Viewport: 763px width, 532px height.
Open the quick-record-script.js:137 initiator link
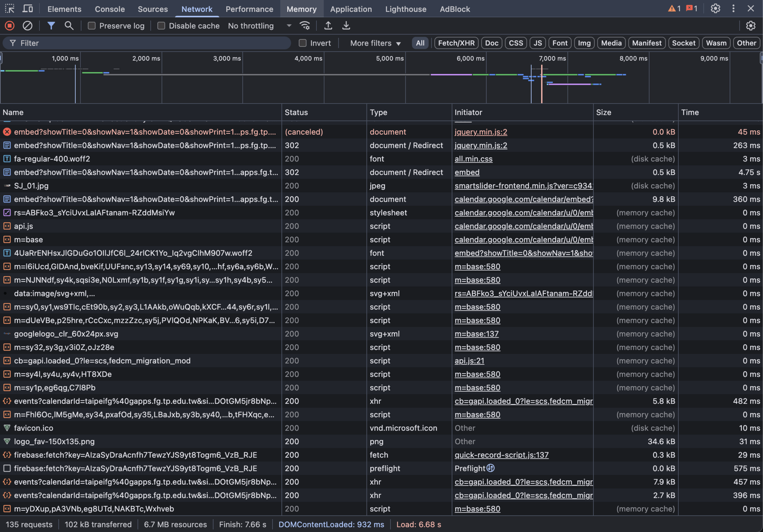coord(501,455)
